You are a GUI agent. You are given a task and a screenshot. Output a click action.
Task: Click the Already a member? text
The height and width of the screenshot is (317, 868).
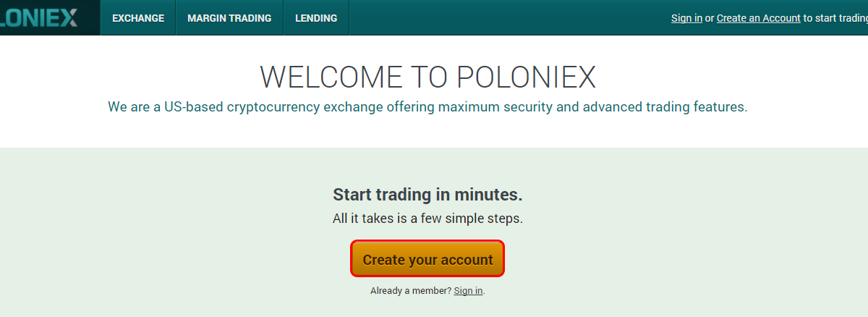coord(411,290)
